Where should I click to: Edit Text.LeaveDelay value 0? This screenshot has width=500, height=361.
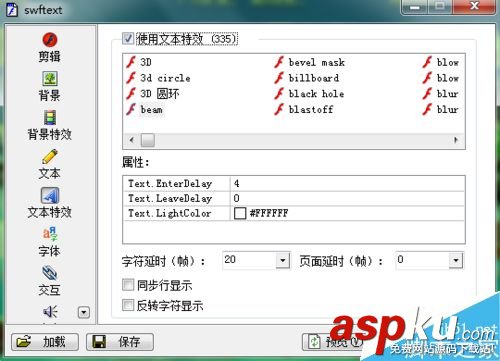347,198
